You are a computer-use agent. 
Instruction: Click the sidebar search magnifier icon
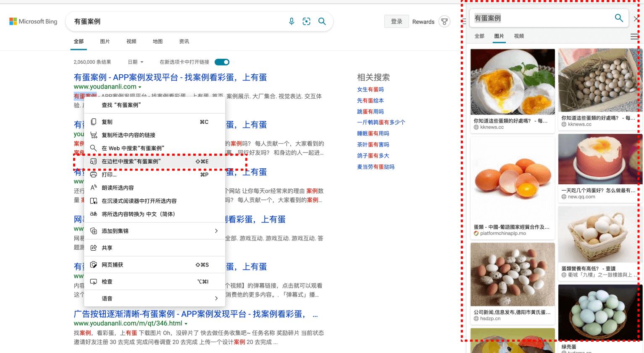[619, 18]
